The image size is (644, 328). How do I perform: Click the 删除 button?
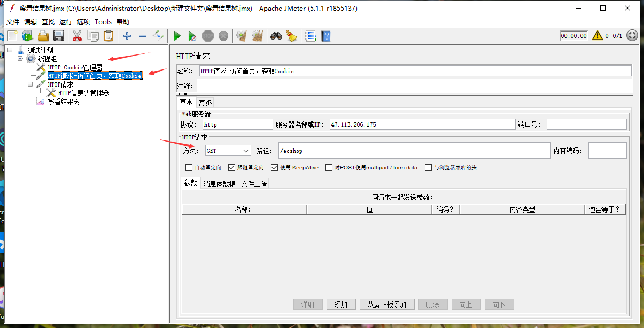point(433,304)
